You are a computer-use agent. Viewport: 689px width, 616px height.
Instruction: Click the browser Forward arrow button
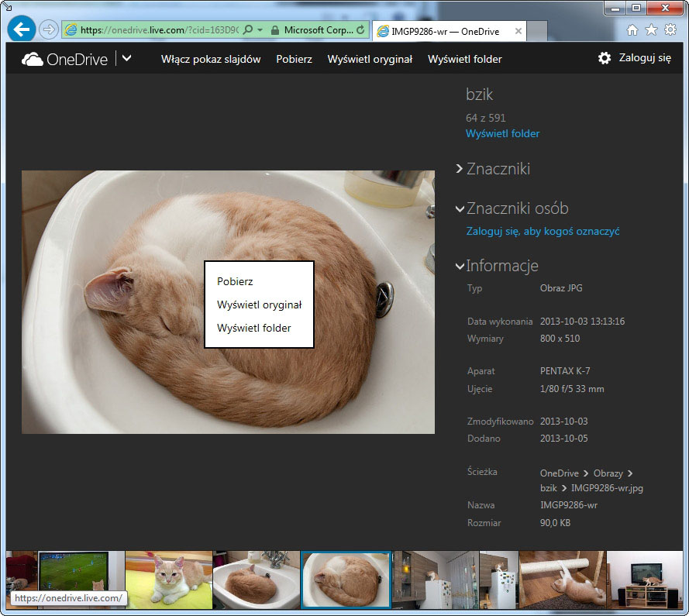pyautogui.click(x=48, y=30)
